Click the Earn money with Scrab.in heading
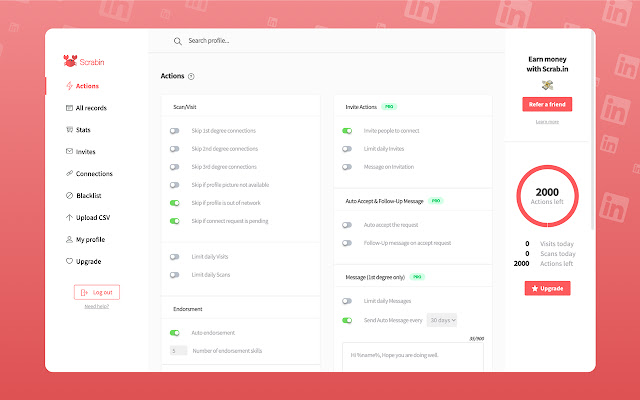 pos(547,64)
